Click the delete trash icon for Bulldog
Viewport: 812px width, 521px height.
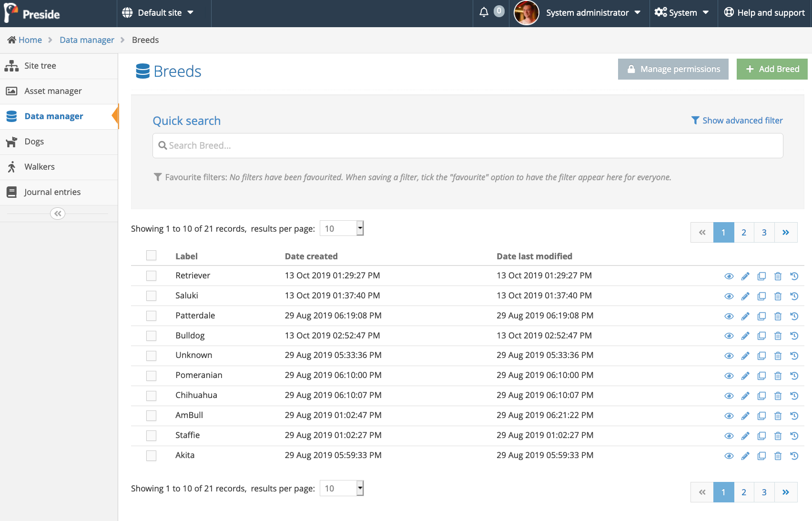pos(778,336)
